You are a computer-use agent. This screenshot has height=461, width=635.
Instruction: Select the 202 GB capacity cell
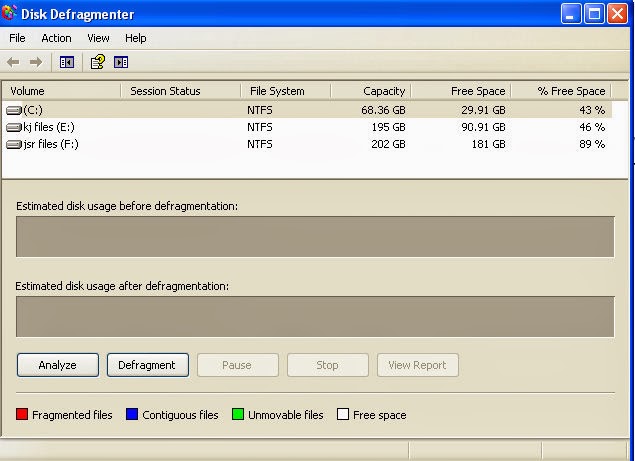(388, 145)
